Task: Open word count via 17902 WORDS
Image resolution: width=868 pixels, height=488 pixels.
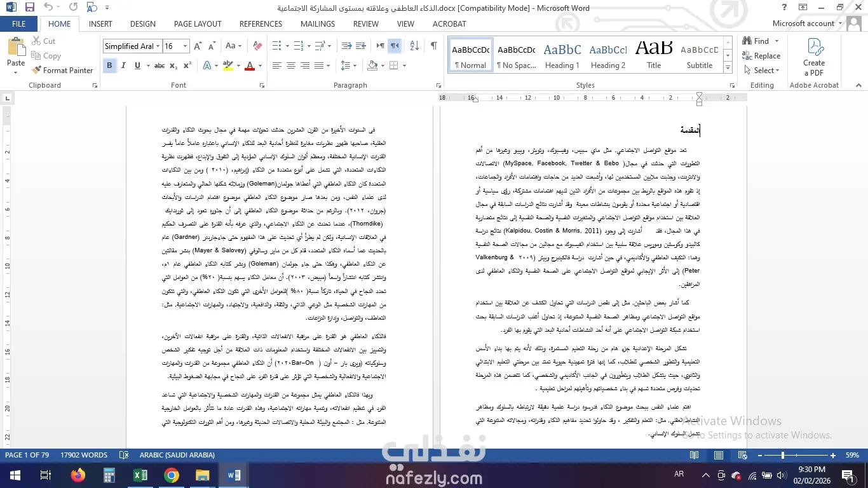Action: tap(84, 455)
